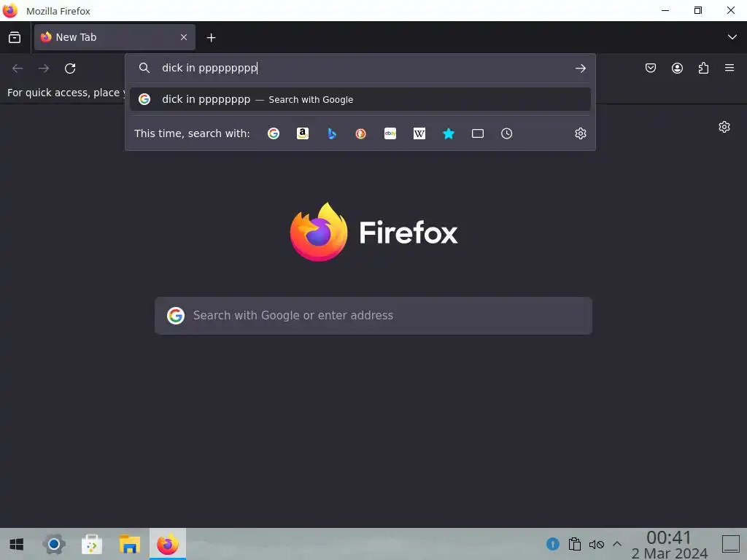Close the New Tab tab
Image resolution: width=747 pixels, height=560 pixels.
[x=183, y=37]
